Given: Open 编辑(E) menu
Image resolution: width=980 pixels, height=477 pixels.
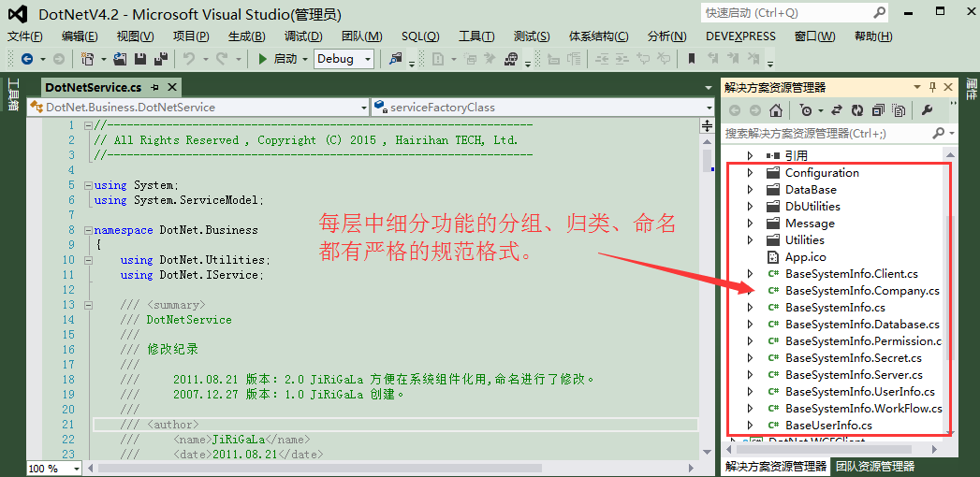Looking at the screenshot, I should pos(80,36).
